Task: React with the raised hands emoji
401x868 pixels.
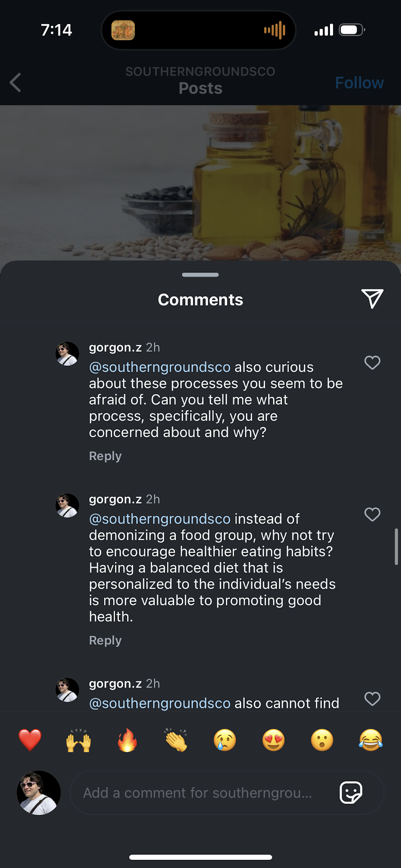Action: pos(79,740)
